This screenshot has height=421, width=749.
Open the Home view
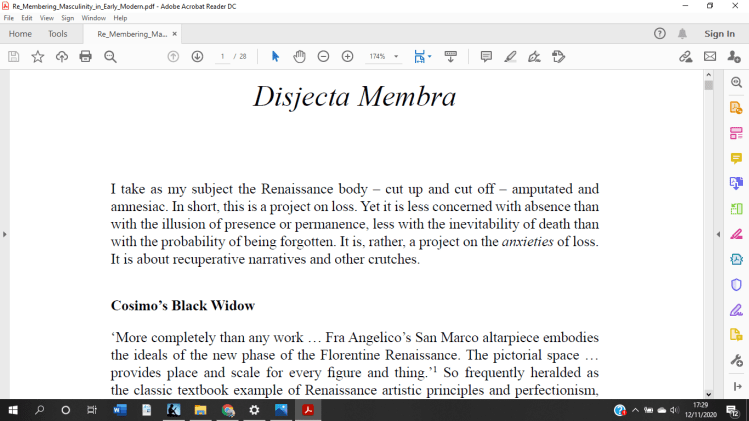pos(20,34)
